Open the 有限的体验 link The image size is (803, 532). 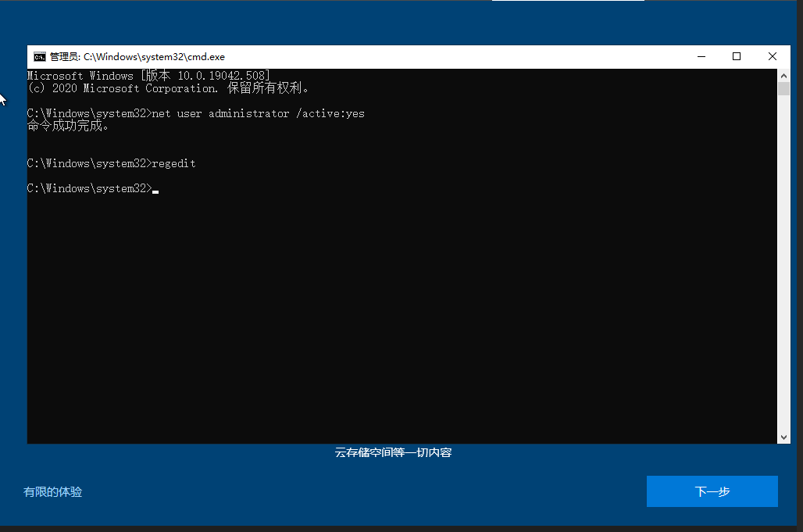coord(53,492)
